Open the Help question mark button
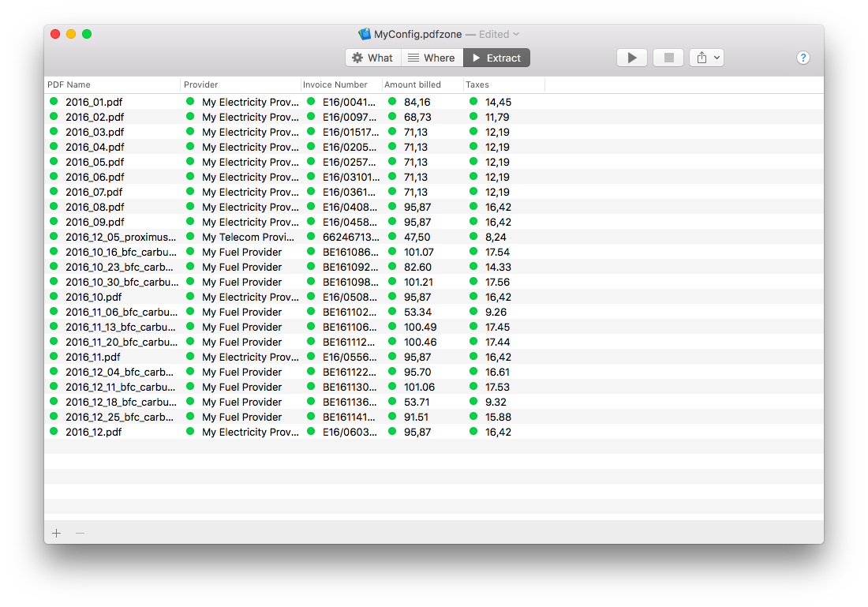This screenshot has height=607, width=868. point(803,58)
